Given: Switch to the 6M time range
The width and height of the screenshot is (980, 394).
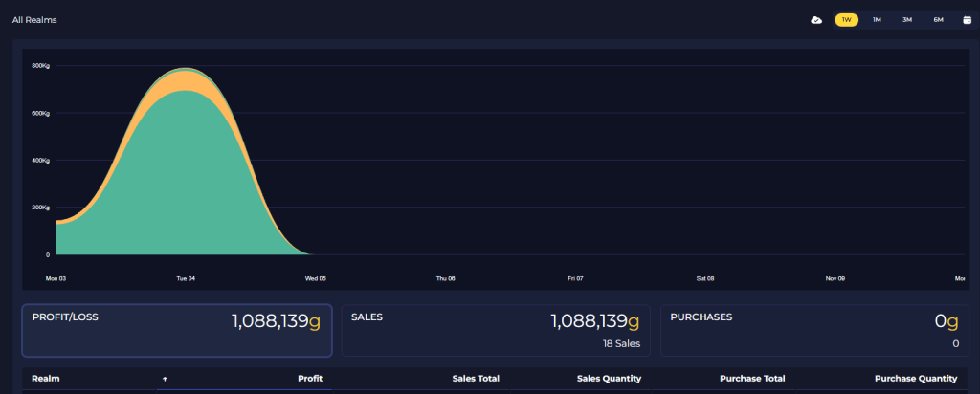Looking at the screenshot, I should [938, 20].
